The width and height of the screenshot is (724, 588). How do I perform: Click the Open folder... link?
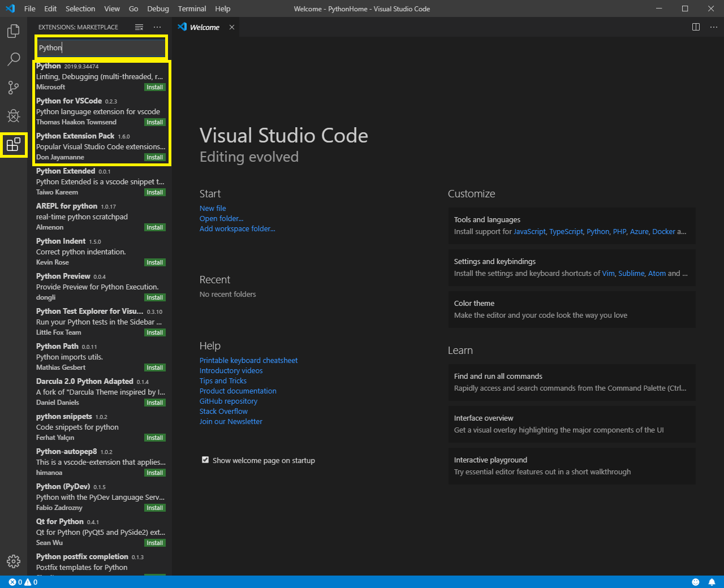point(221,218)
